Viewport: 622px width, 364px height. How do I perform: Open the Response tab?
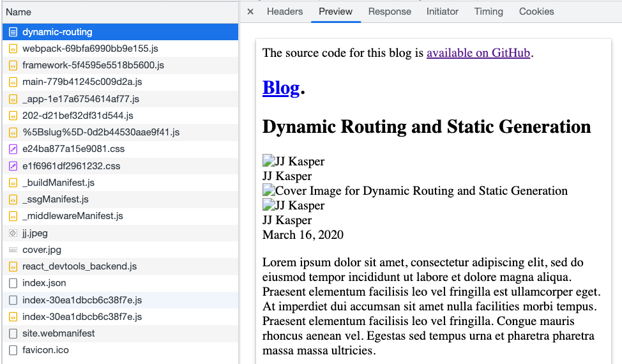[390, 11]
